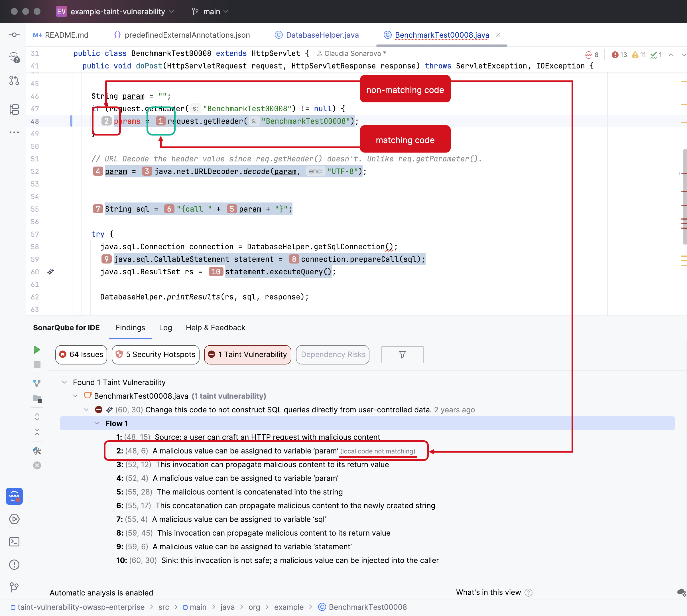Open the Structure tool window

click(x=14, y=109)
